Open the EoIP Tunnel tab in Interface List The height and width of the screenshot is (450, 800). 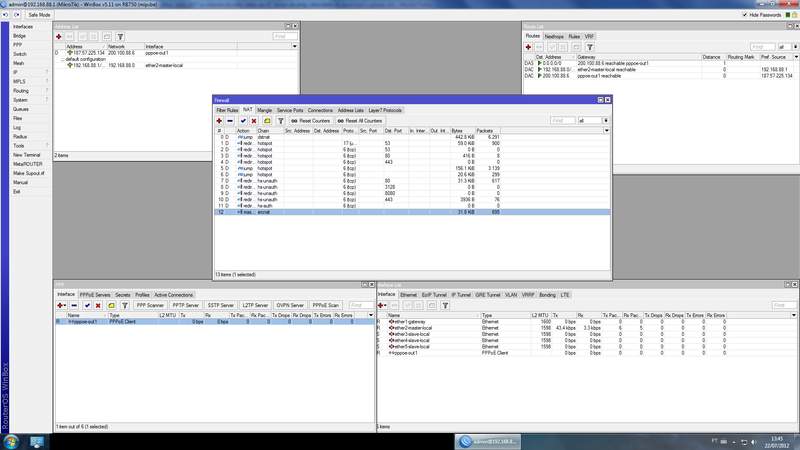tap(434, 295)
